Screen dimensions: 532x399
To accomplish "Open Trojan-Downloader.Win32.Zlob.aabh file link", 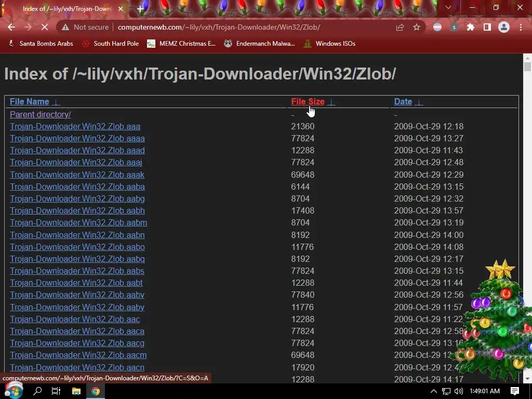I will (x=77, y=210).
